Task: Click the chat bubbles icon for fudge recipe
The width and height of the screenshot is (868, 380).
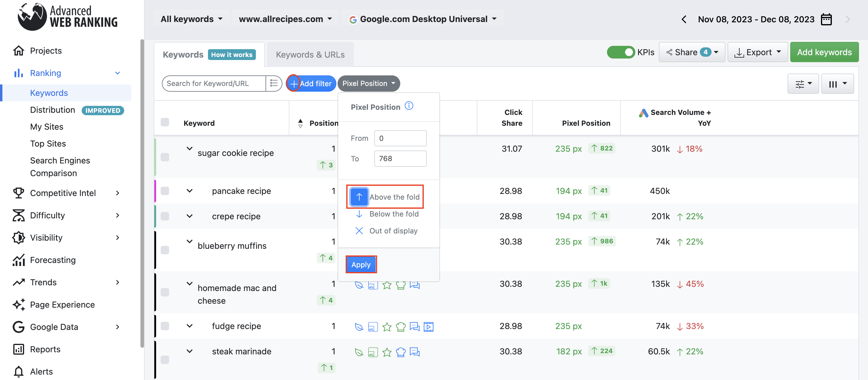Action: pyautogui.click(x=414, y=326)
